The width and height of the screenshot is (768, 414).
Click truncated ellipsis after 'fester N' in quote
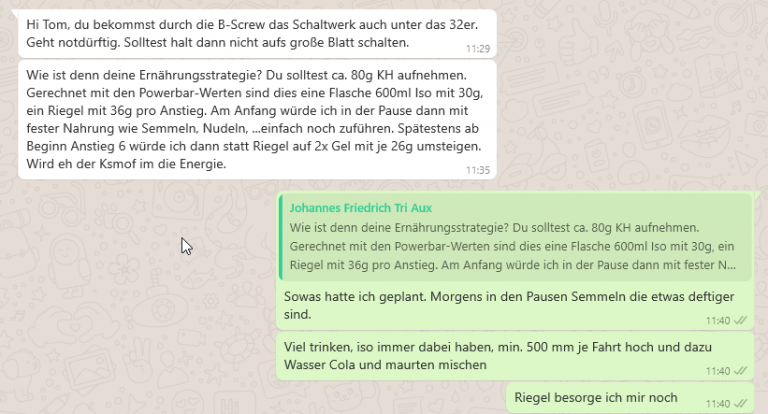(731, 265)
